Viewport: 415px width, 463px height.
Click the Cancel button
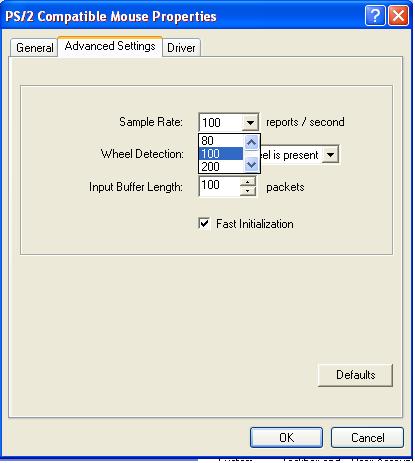[x=367, y=437]
